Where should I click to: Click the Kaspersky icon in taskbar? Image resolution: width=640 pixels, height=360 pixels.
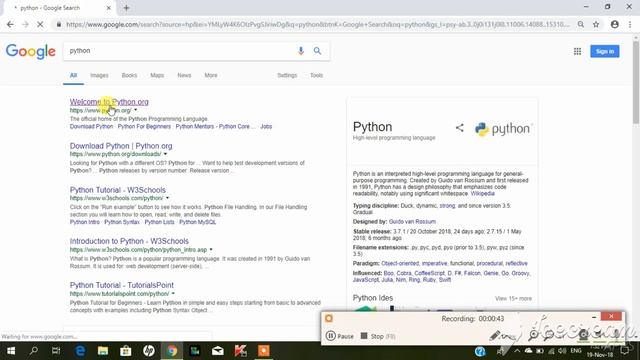(x=240, y=351)
